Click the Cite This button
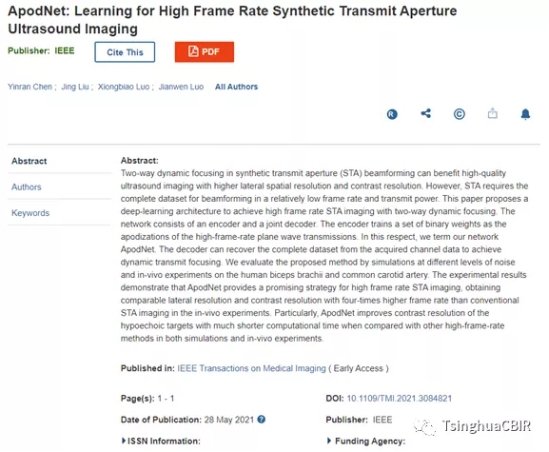 click(x=125, y=52)
